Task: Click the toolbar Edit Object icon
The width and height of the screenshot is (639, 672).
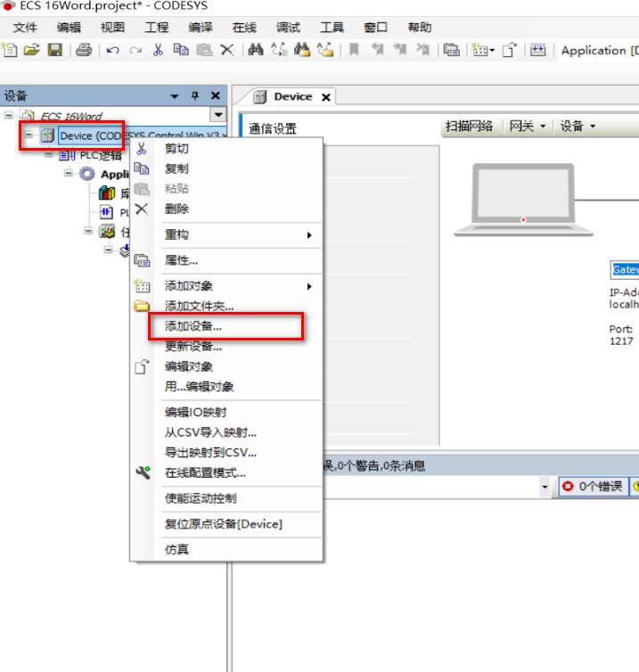Action: click(x=510, y=50)
